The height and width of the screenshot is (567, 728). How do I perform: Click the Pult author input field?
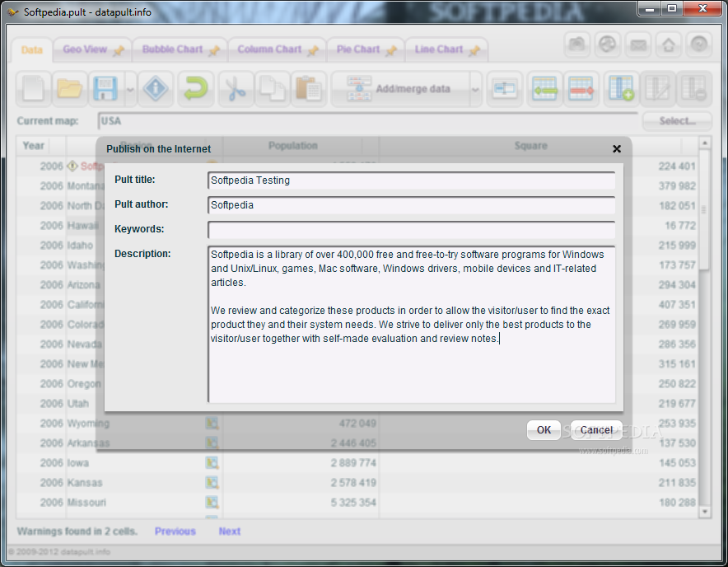(x=412, y=205)
